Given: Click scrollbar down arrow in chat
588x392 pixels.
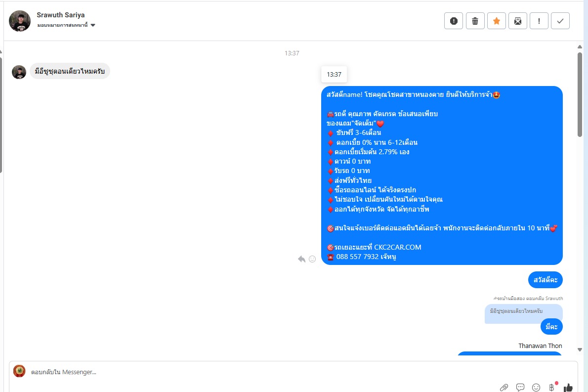Looking at the screenshot, I should (580, 349).
